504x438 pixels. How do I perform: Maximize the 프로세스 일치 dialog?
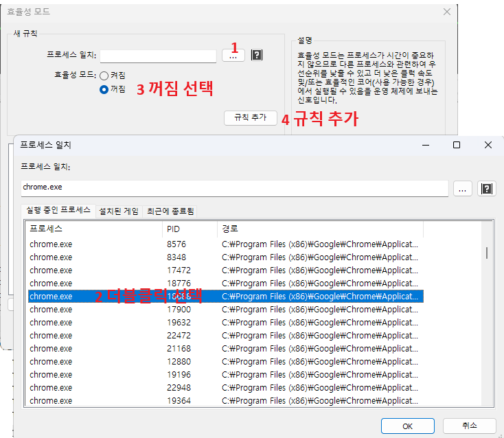(457, 145)
